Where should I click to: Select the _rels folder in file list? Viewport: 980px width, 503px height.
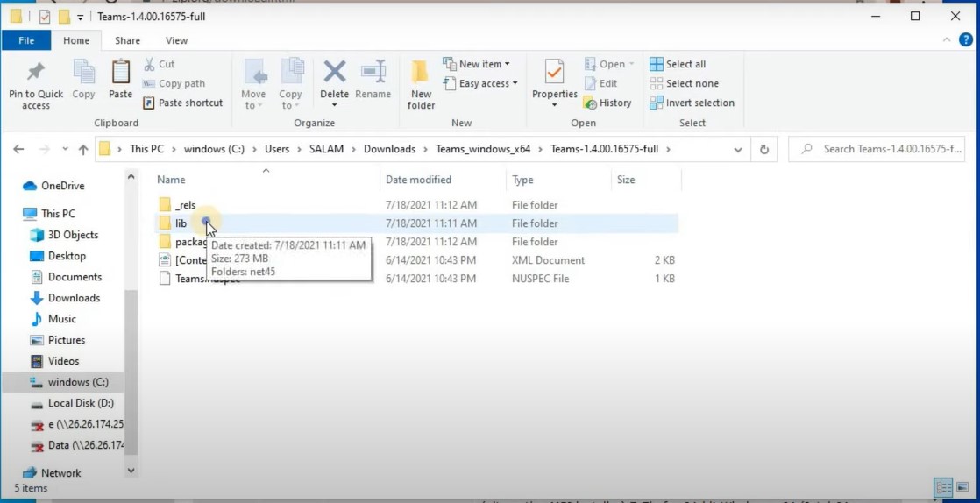pyautogui.click(x=185, y=205)
